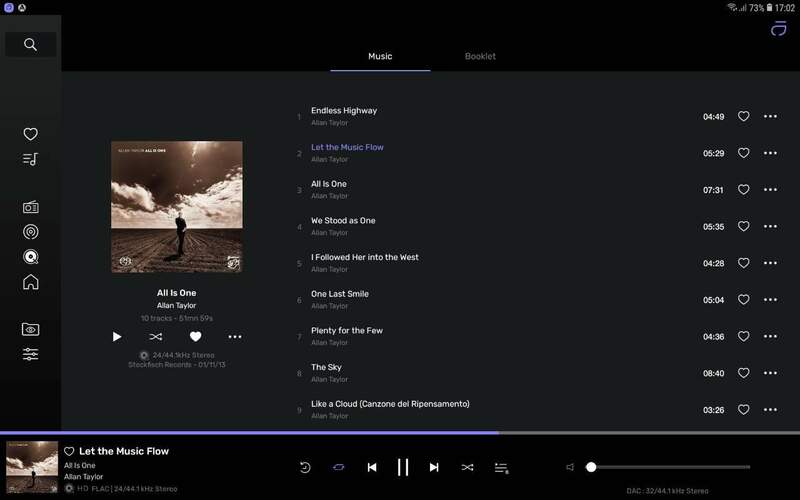Open the search field in sidebar
This screenshot has height=500, width=800.
[x=30, y=44]
